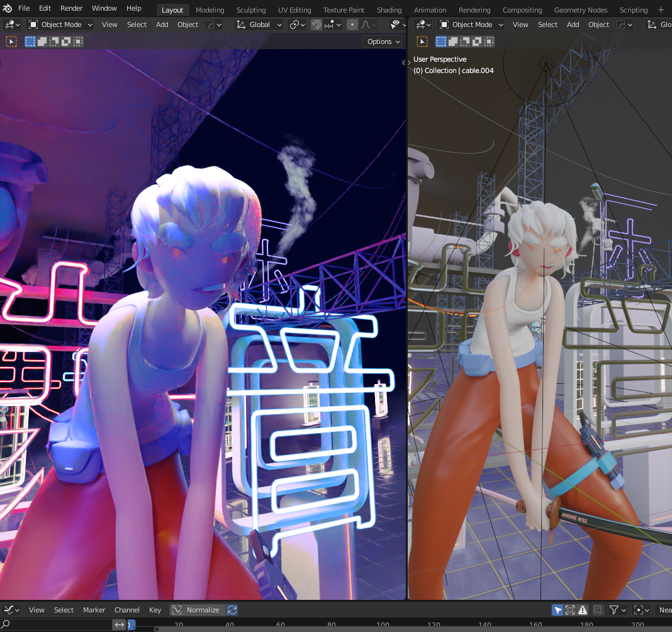Switch to the Compositing workspace tab
Viewport: 672px width, 632px height.
tap(522, 10)
